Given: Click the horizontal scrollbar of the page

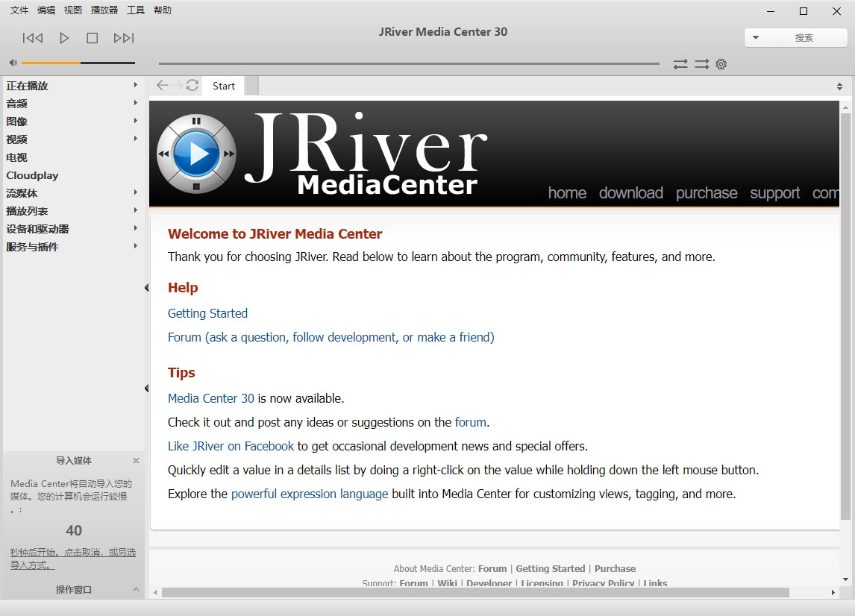Looking at the screenshot, I should coord(475,592).
